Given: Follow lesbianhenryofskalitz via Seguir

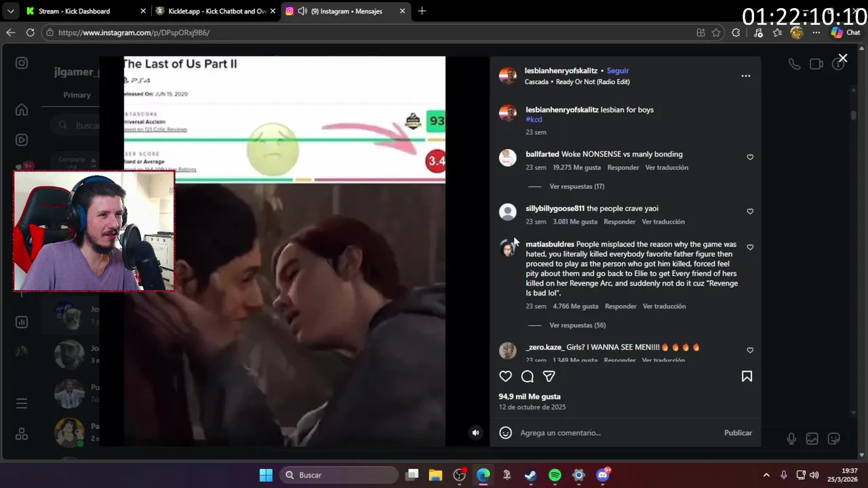Looking at the screenshot, I should pos(618,70).
